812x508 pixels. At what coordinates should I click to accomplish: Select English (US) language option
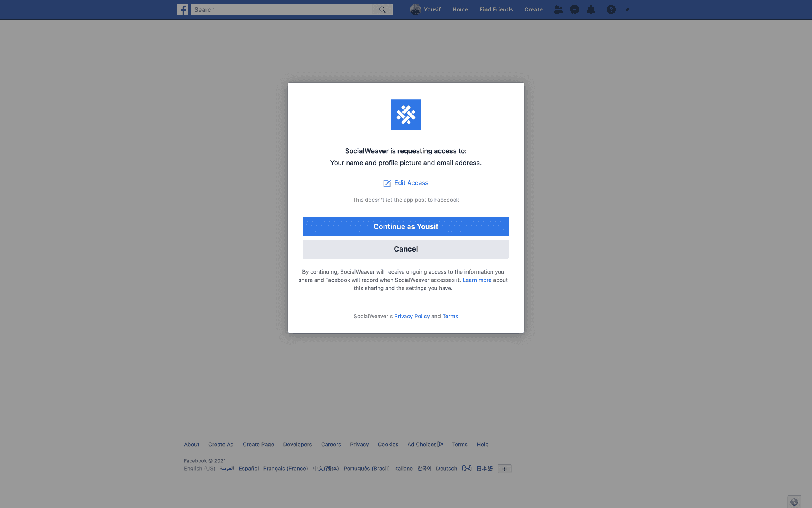pos(199,468)
